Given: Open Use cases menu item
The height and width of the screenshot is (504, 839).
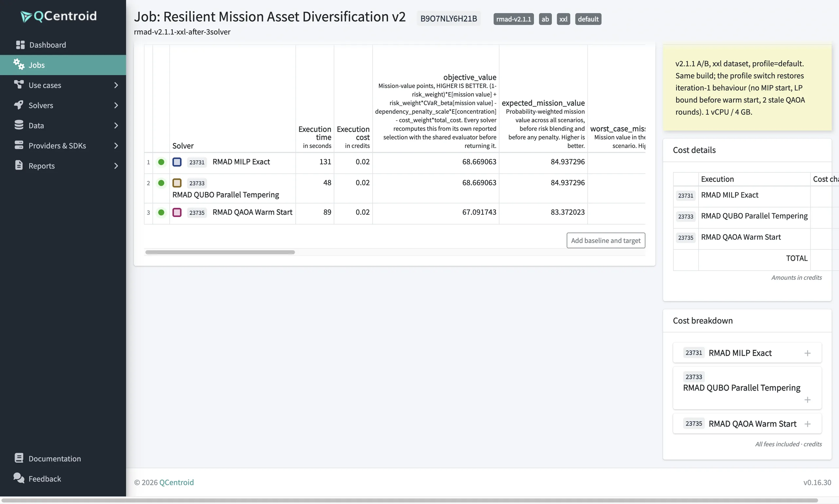Looking at the screenshot, I should 63,85.
